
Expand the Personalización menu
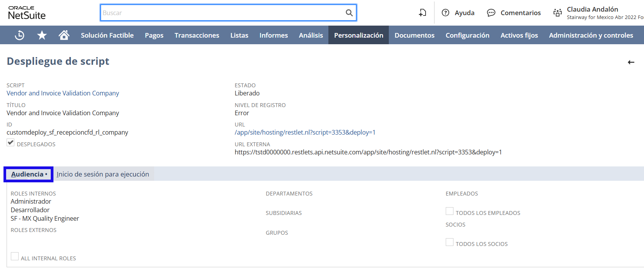coord(359,35)
